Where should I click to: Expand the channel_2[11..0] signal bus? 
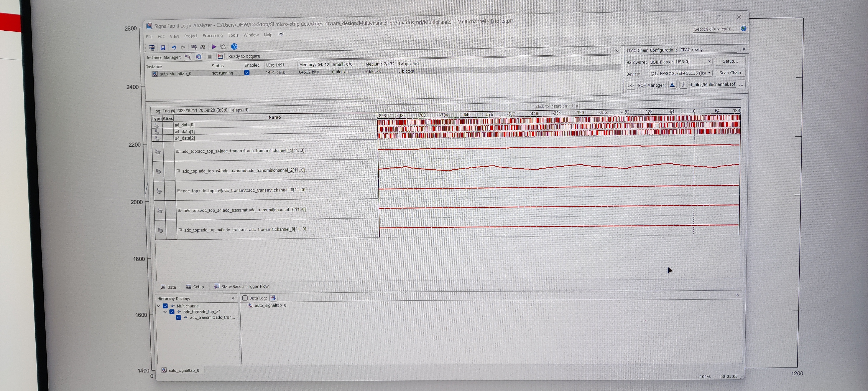[178, 171]
